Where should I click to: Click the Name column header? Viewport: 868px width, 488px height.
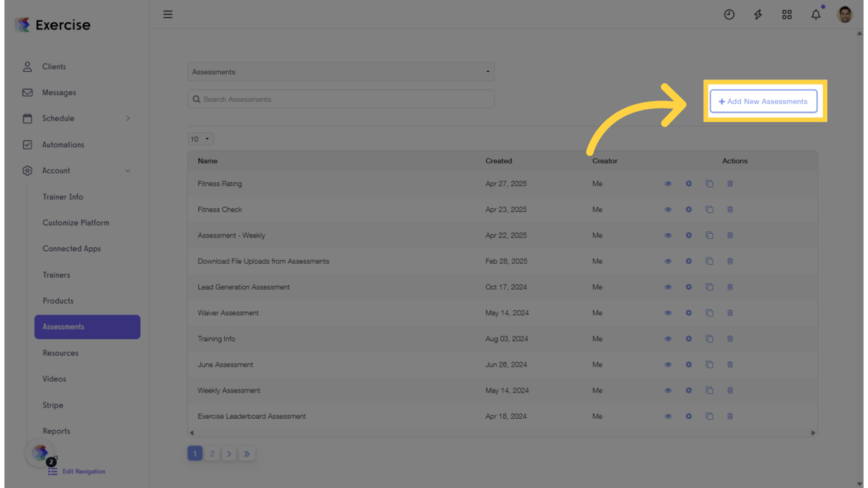click(x=208, y=161)
